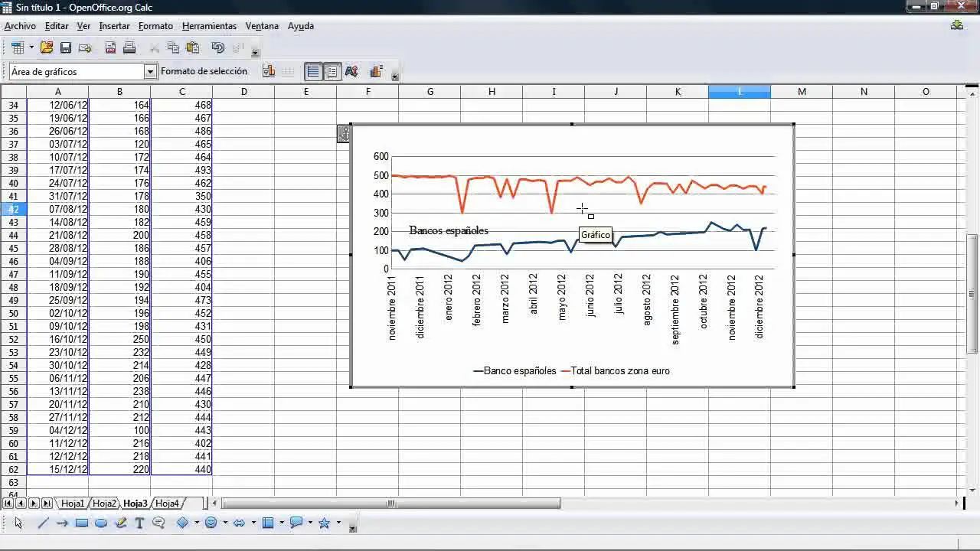Select the Text tool T icon
Screen dimensions: 980x551
pos(139,523)
